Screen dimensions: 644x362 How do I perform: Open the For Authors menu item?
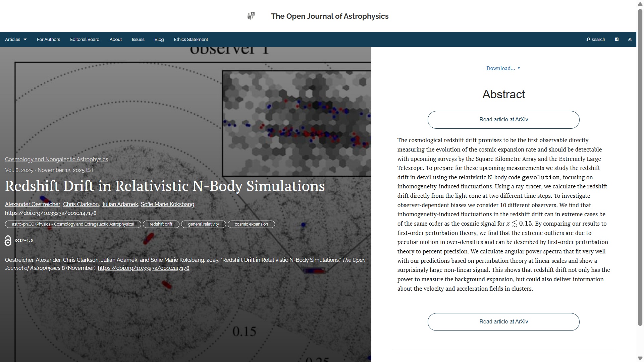(48, 40)
